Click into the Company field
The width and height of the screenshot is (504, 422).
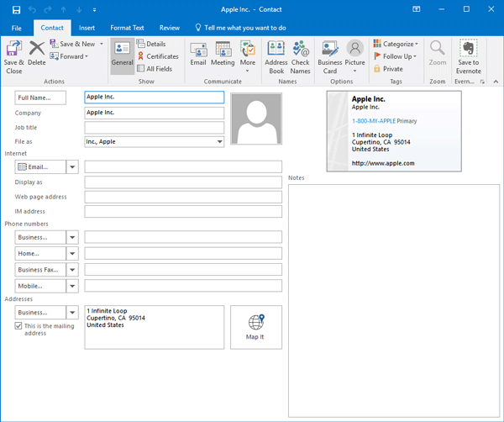click(155, 113)
